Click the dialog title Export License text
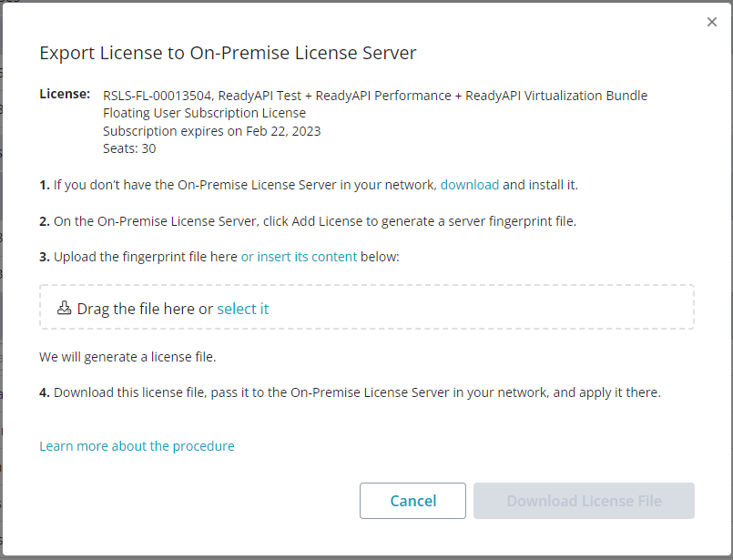This screenshot has height=560, width=733. (x=227, y=53)
